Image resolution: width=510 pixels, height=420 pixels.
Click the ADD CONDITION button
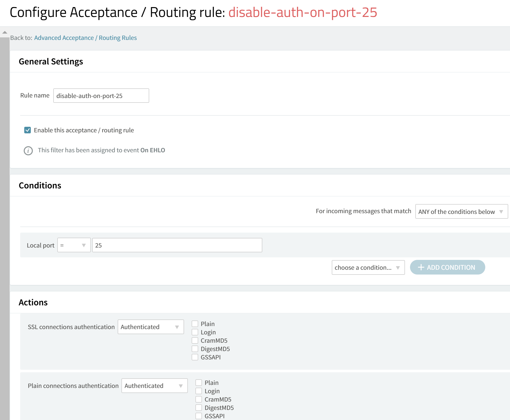pos(447,267)
